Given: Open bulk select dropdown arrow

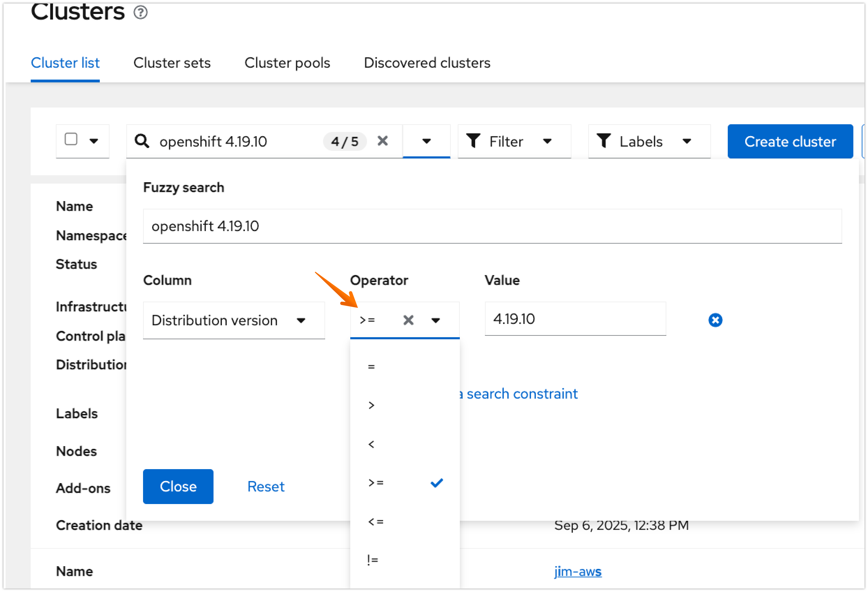Looking at the screenshot, I should [x=94, y=141].
